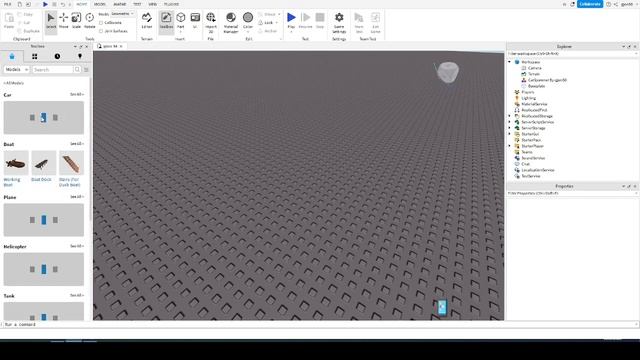640x360 pixels.
Task: Select the Working Boat model thumbnail
Action: click(16, 163)
